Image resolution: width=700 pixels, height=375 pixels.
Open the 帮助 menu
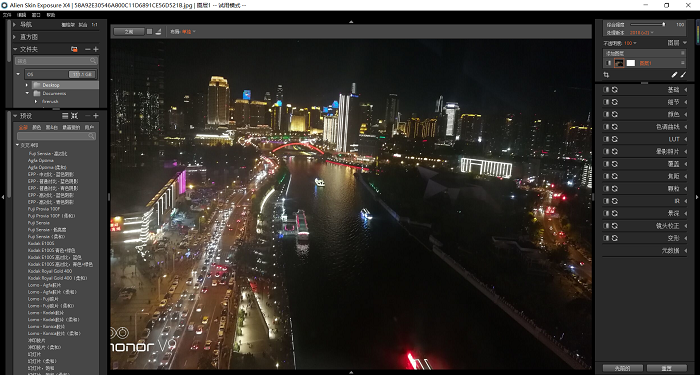(51, 15)
